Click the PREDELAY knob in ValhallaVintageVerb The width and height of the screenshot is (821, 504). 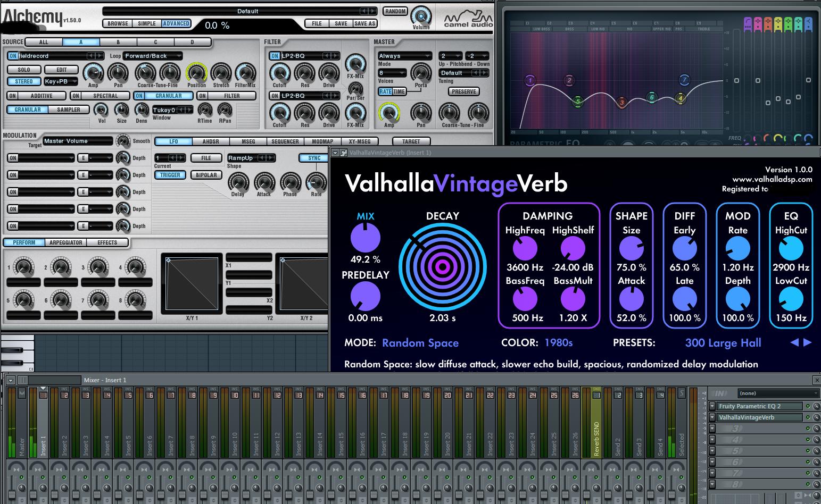pos(365,296)
